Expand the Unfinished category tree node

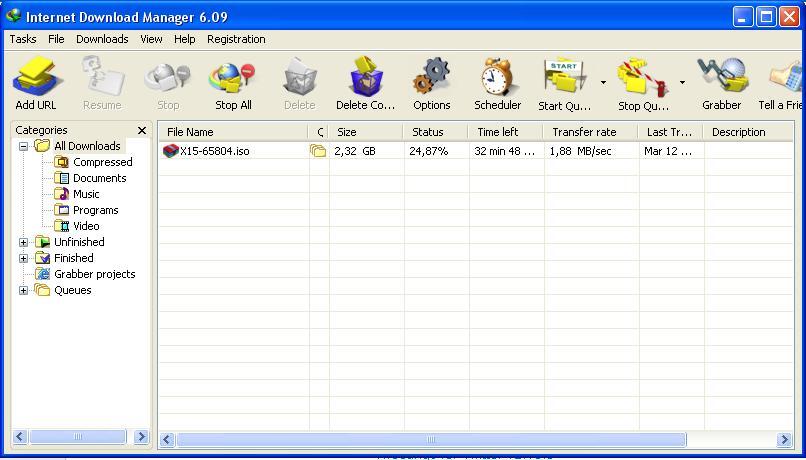pos(24,242)
